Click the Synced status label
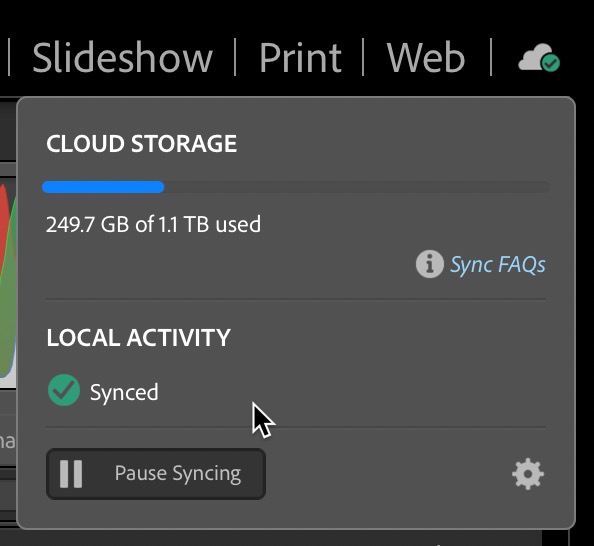 124,392
